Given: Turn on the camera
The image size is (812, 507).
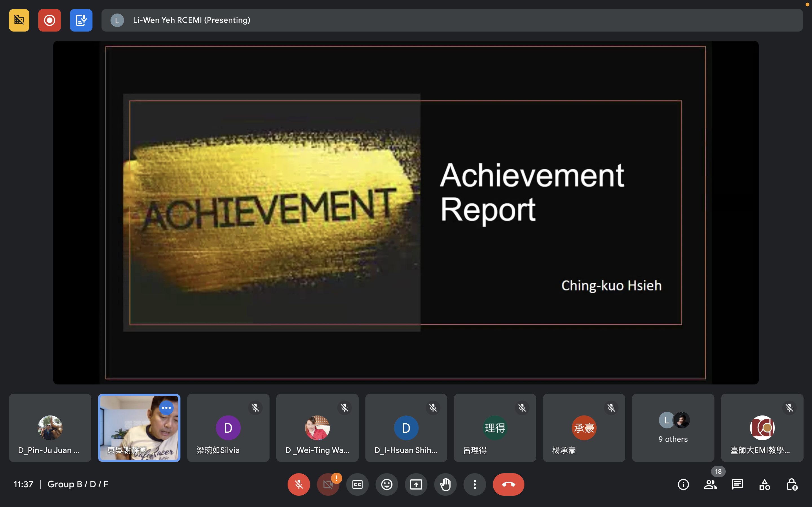Looking at the screenshot, I should pos(328,484).
